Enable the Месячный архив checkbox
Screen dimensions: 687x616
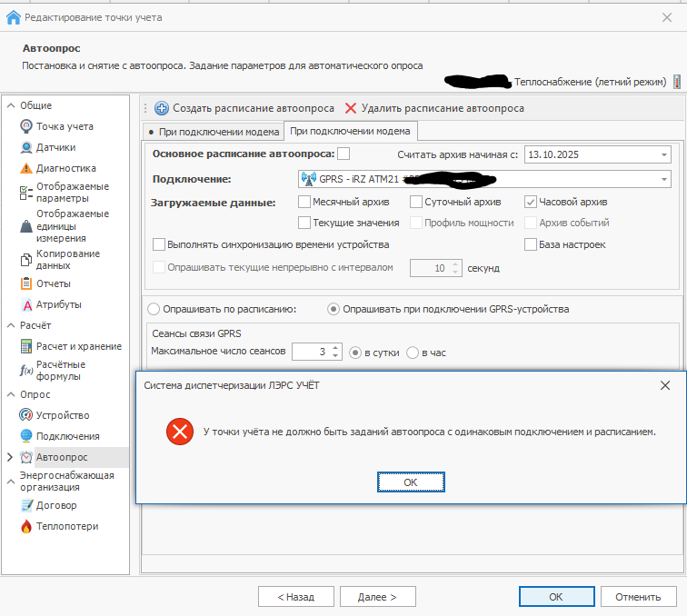point(304,202)
